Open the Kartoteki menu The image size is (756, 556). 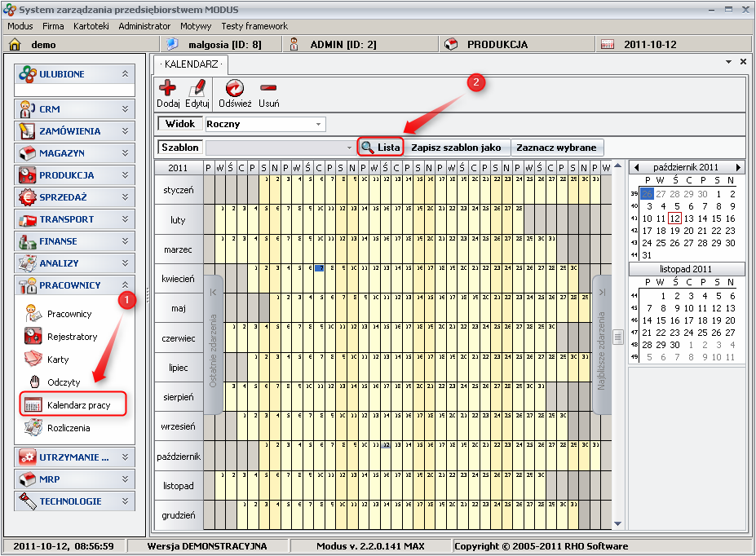coord(91,26)
